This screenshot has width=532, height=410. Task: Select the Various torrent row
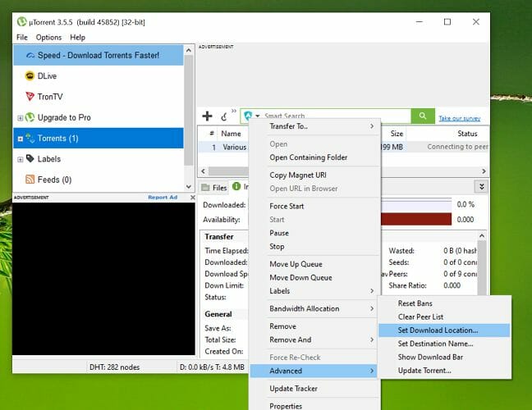point(234,147)
